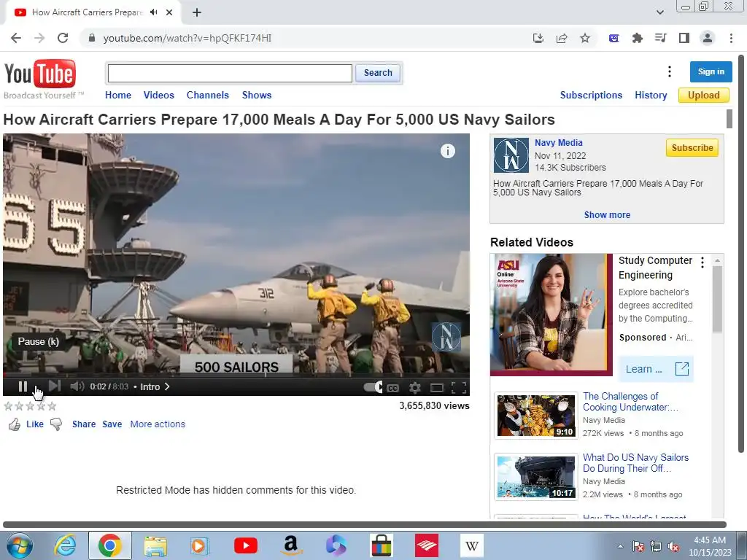
Task: Open a new browser tab
Action: pyautogui.click(x=197, y=12)
